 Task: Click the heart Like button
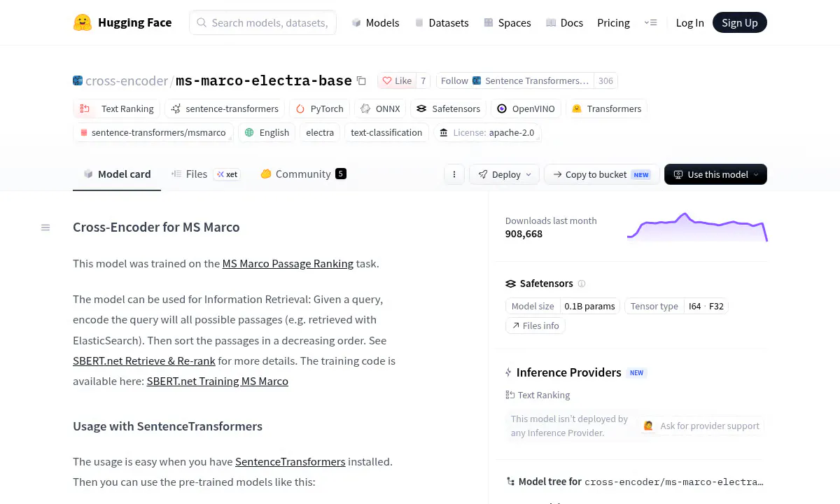(x=397, y=80)
